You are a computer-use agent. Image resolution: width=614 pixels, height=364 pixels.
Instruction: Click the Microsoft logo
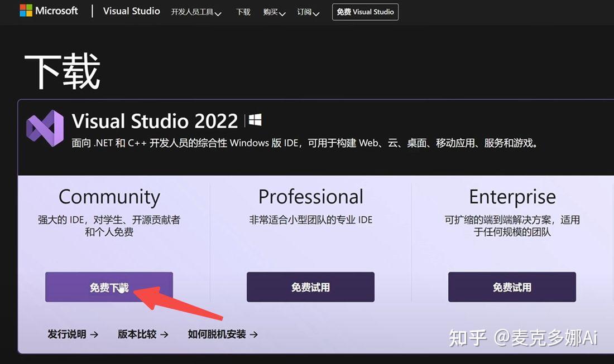pyautogui.click(x=49, y=10)
